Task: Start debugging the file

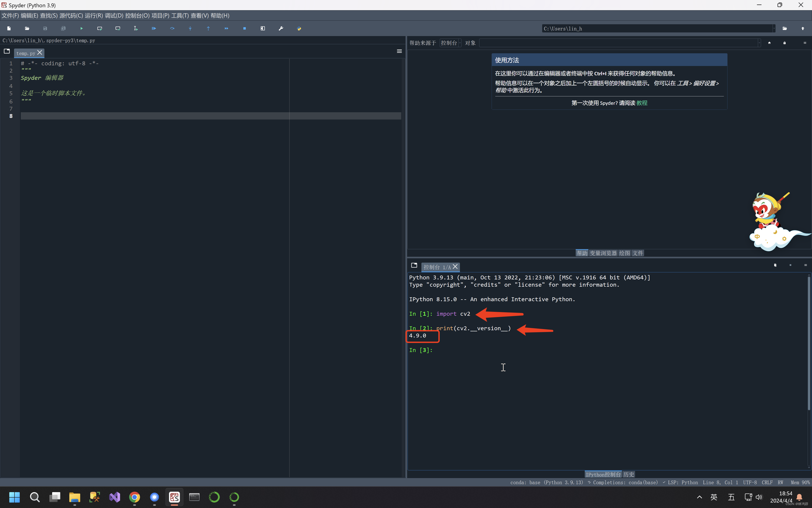Action: [x=154, y=29]
